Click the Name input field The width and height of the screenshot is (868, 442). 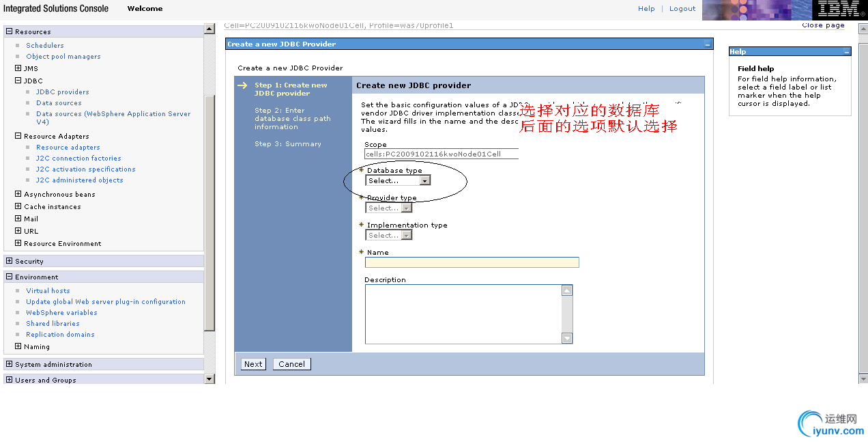(x=472, y=262)
